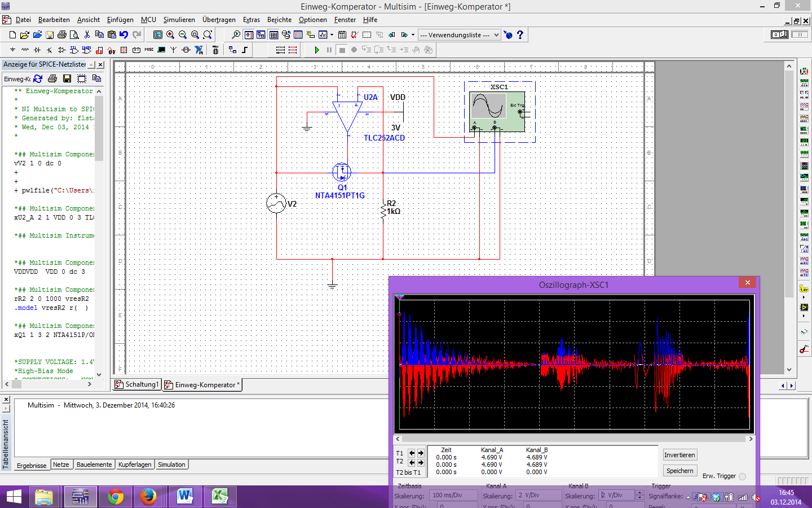Place an analog op-amp component

62,50
